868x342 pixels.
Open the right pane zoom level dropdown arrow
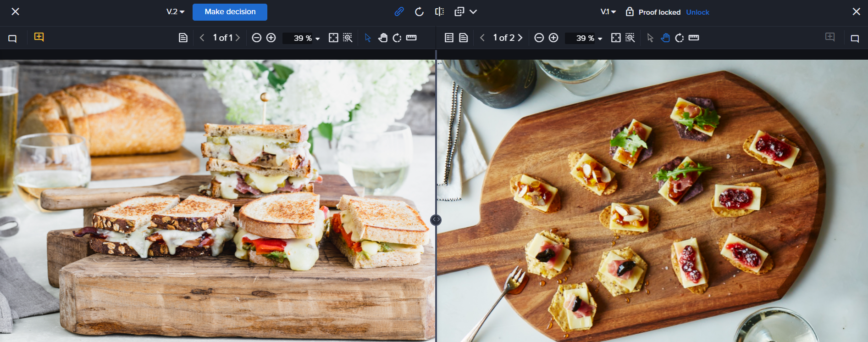click(600, 39)
